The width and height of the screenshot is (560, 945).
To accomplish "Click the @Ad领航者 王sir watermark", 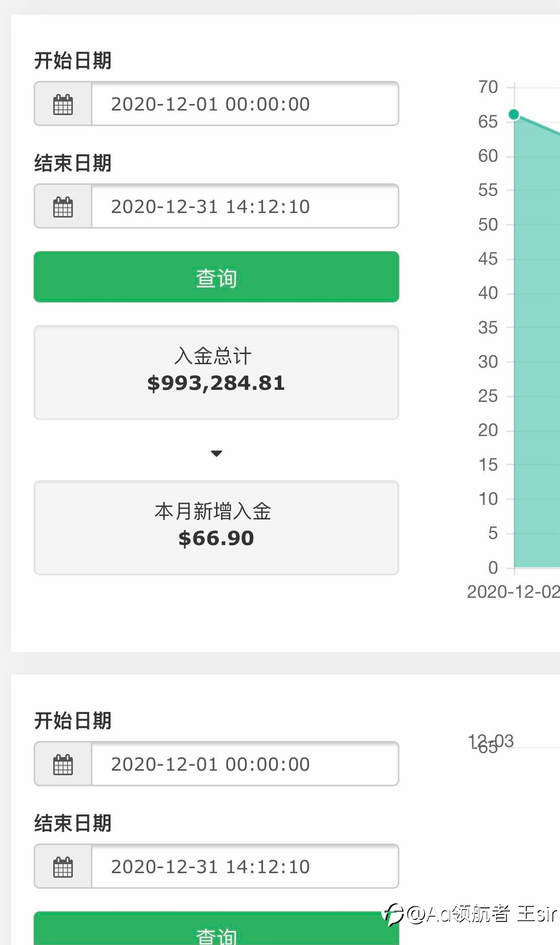I will (x=471, y=913).
